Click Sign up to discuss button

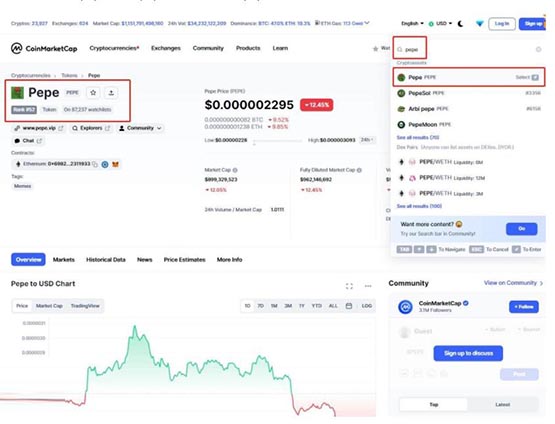pos(468,353)
